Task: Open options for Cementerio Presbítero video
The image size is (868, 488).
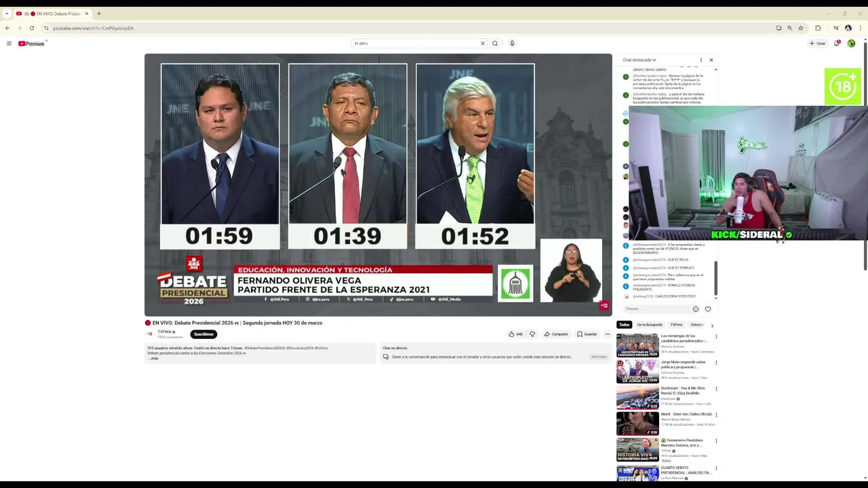Action: (716, 441)
